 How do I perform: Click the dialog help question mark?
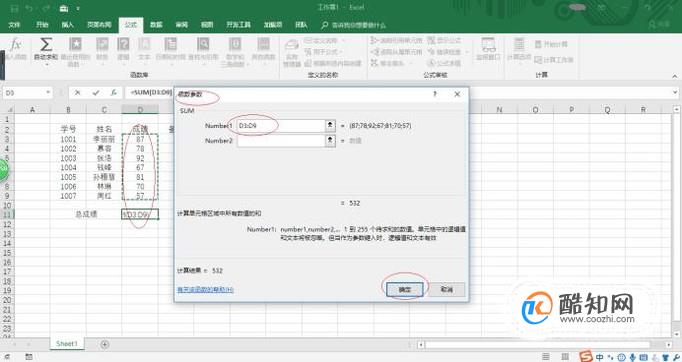435,94
